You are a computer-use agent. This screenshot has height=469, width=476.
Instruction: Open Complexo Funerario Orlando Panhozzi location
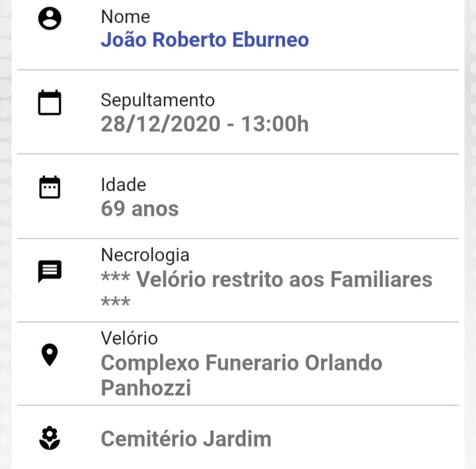click(242, 375)
